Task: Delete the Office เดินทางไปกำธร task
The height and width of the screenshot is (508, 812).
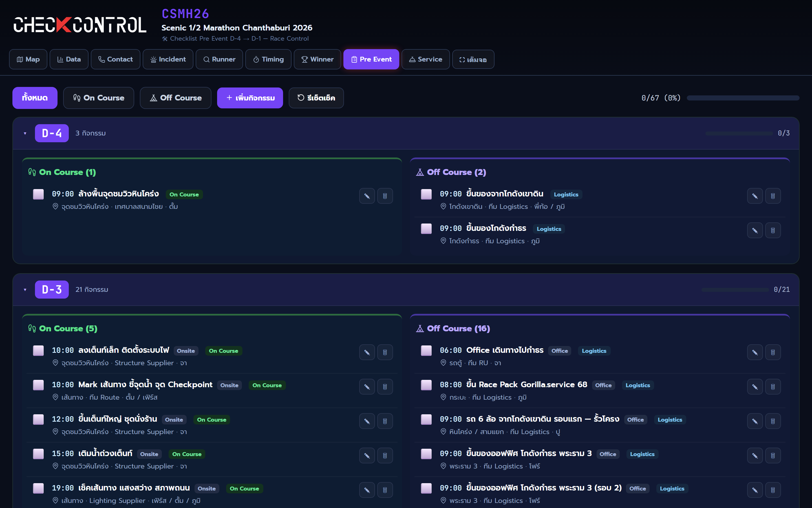Action: (773, 352)
